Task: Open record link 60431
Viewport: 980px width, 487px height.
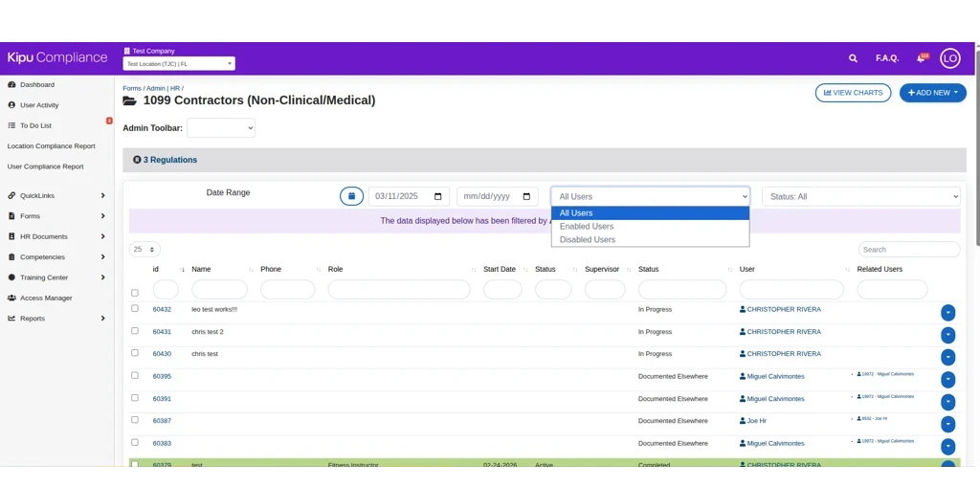Action: (162, 332)
